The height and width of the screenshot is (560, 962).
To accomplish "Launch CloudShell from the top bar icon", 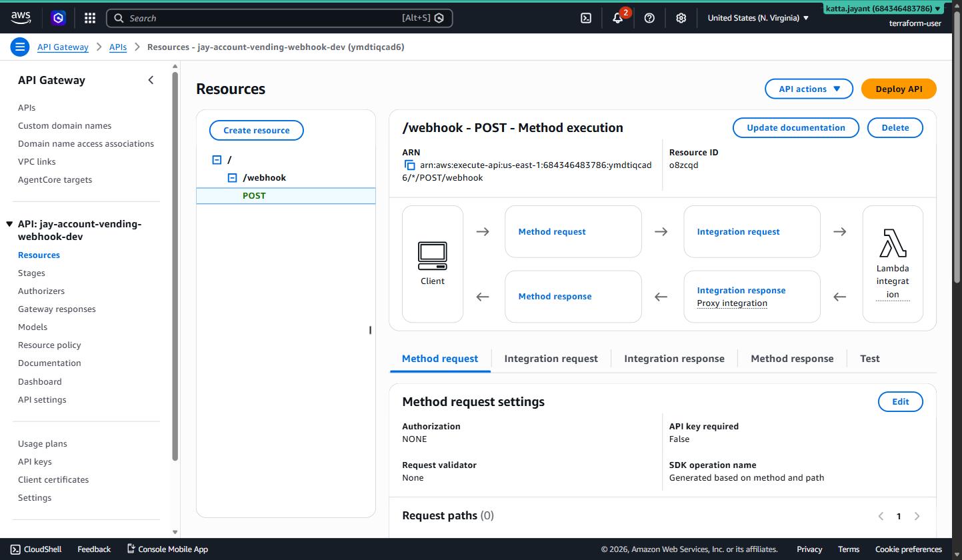I will coord(585,18).
